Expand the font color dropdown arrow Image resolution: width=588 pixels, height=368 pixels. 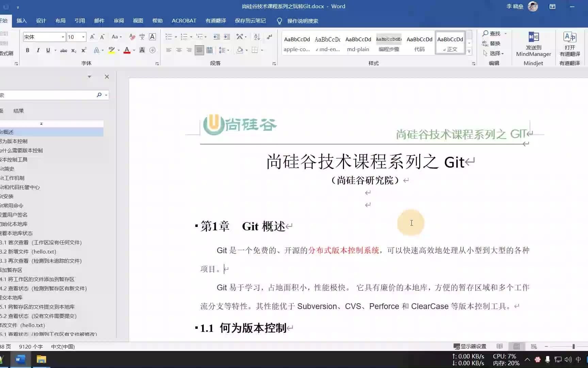tap(134, 50)
